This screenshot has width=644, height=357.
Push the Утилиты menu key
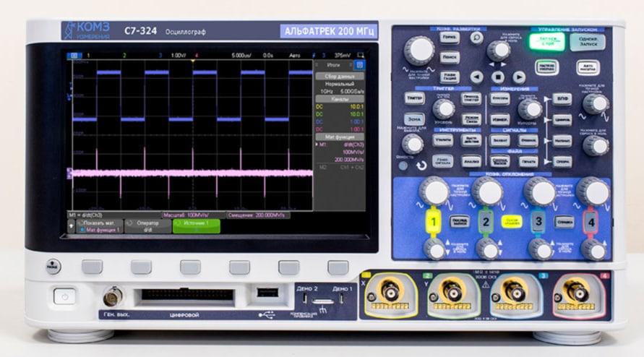(443, 140)
